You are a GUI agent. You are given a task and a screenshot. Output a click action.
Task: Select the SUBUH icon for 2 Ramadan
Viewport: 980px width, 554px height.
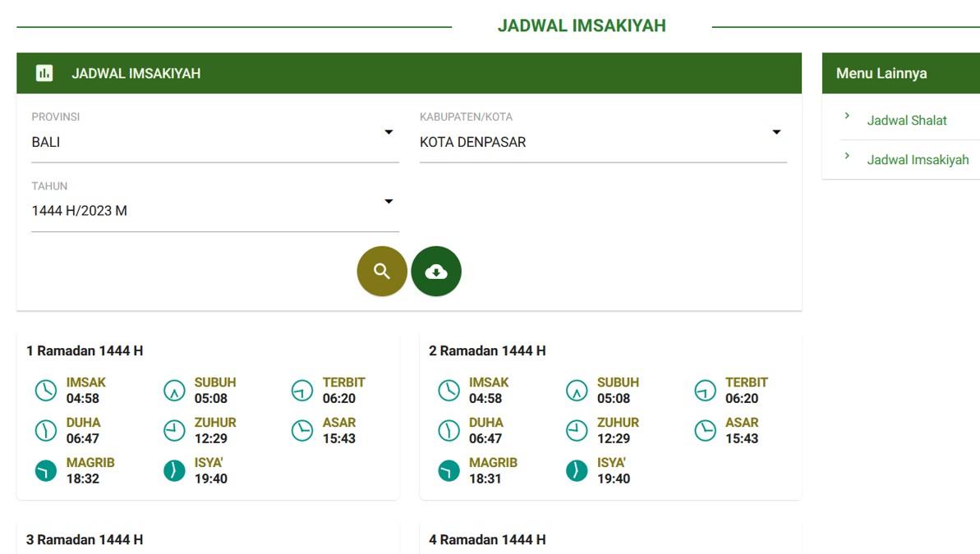point(577,390)
